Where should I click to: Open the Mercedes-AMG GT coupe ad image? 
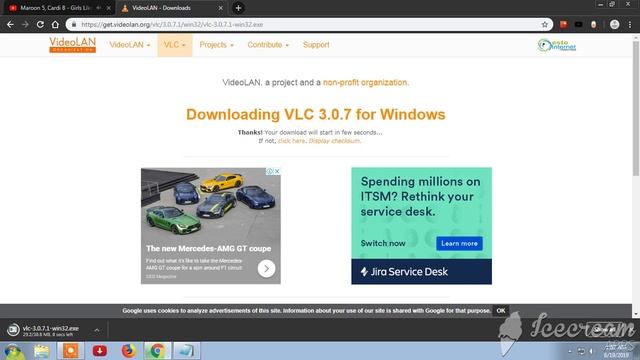click(211, 204)
